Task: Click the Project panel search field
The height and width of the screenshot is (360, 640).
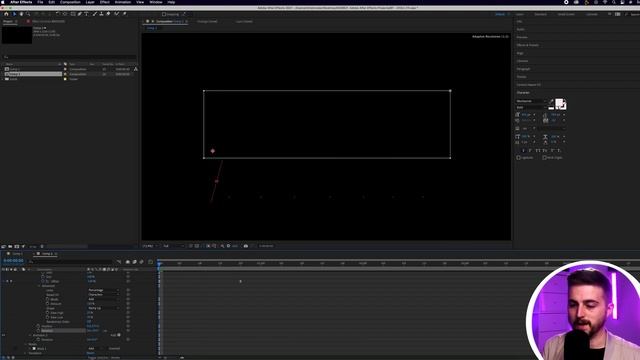Action: [69, 57]
